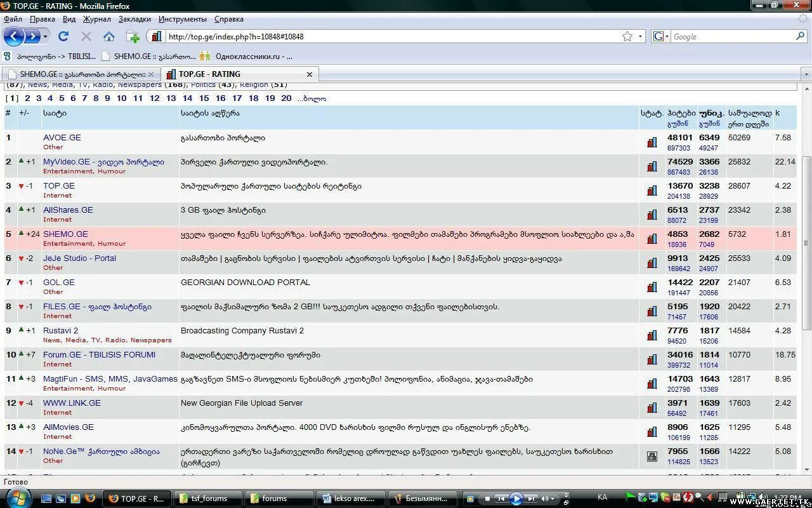Open the back/forward history dropdown

pos(45,36)
